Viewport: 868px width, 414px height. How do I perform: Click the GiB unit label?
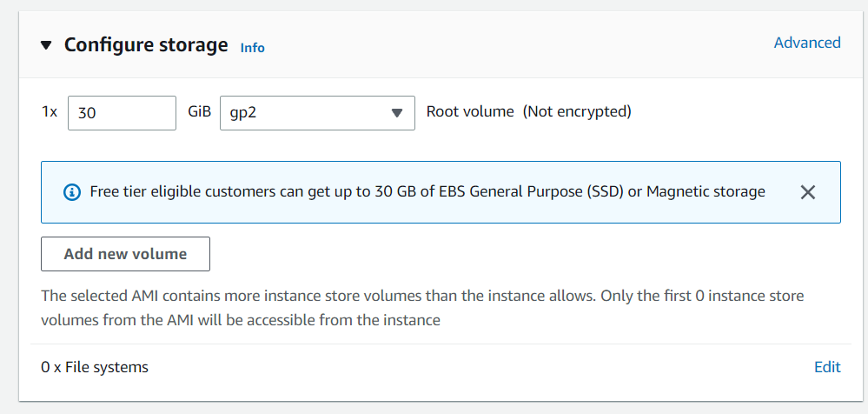point(199,111)
